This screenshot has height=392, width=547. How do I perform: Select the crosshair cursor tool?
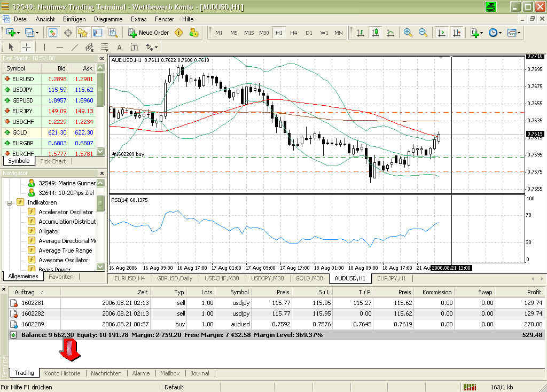pyautogui.click(x=26, y=47)
